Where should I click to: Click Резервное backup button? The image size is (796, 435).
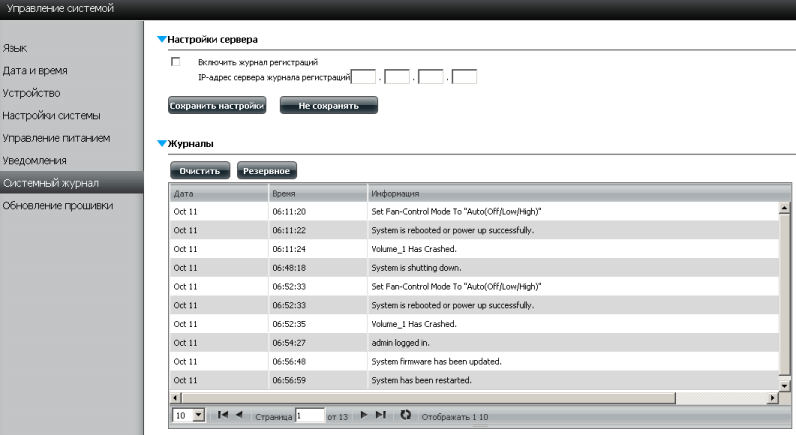click(x=267, y=171)
